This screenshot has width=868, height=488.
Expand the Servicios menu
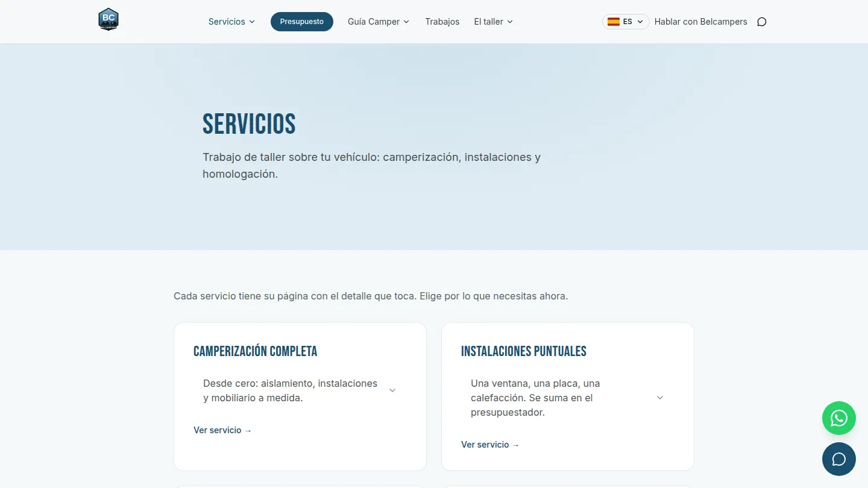click(231, 22)
